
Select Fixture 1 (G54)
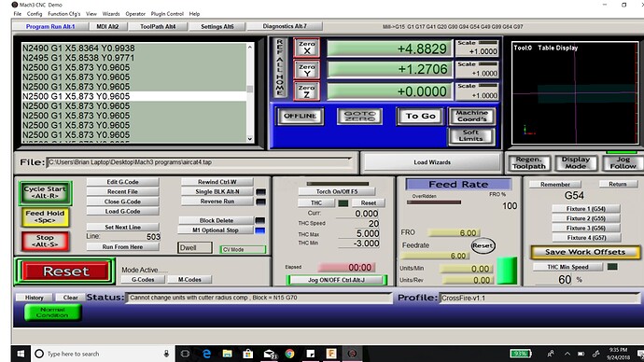coord(586,208)
